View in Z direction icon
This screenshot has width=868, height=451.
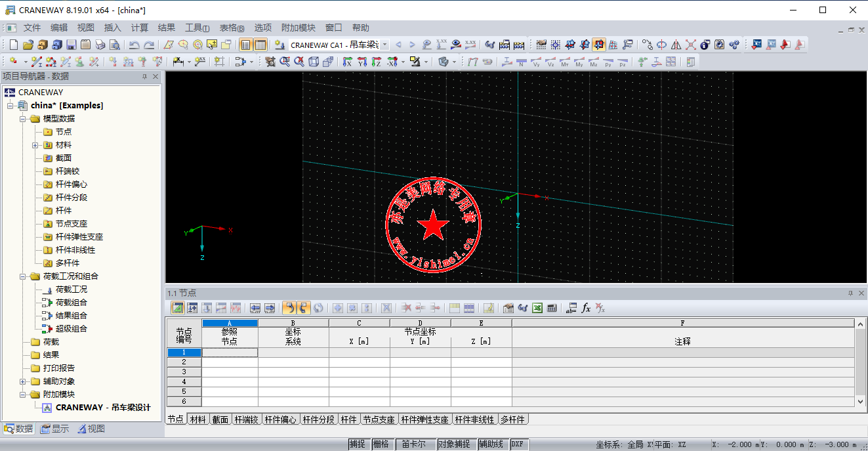pyautogui.click(x=377, y=62)
